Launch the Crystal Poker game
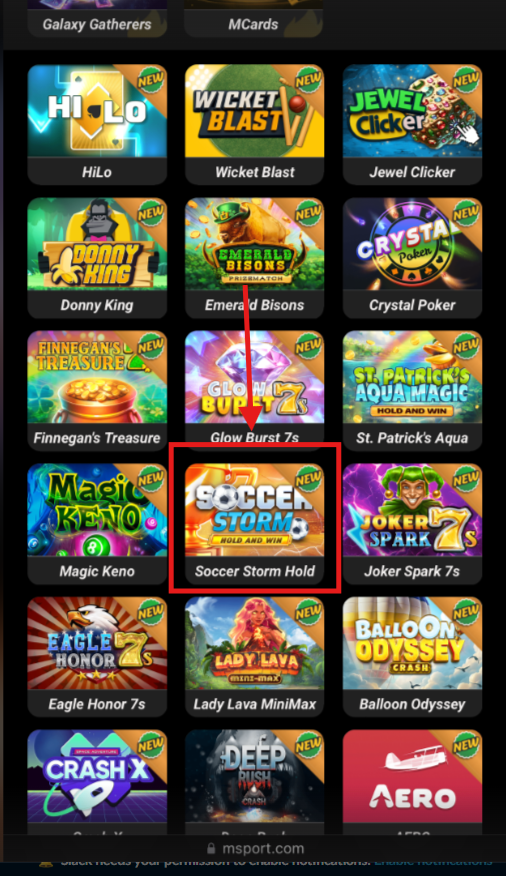506x876 pixels. pos(412,257)
